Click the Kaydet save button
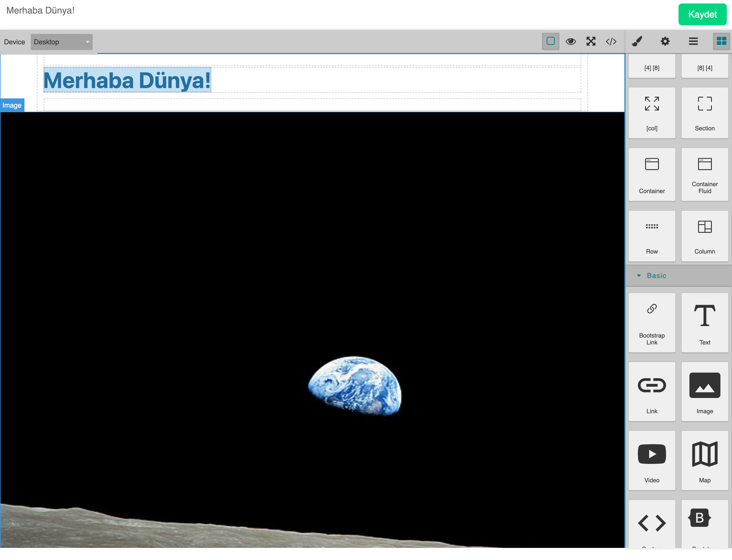The image size is (732, 560). coord(702,14)
